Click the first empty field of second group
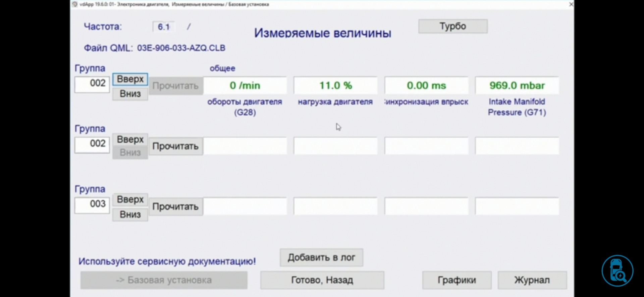The image size is (644, 297). (245, 146)
